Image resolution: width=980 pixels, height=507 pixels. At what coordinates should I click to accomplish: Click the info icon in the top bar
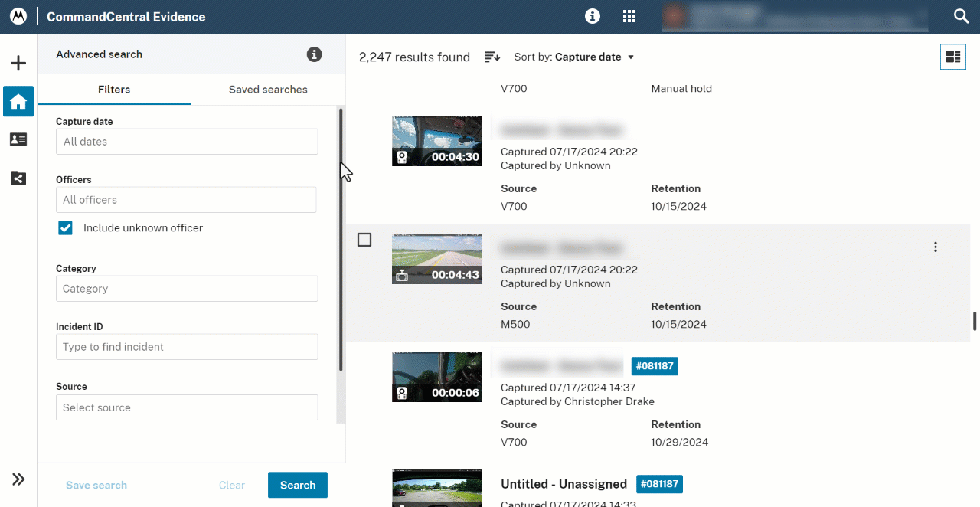592,17
